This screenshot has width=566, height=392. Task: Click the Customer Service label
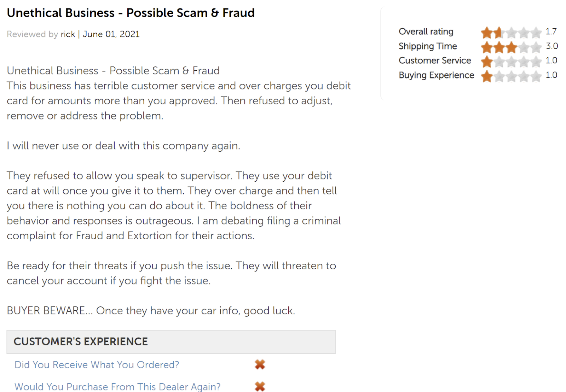pos(435,61)
